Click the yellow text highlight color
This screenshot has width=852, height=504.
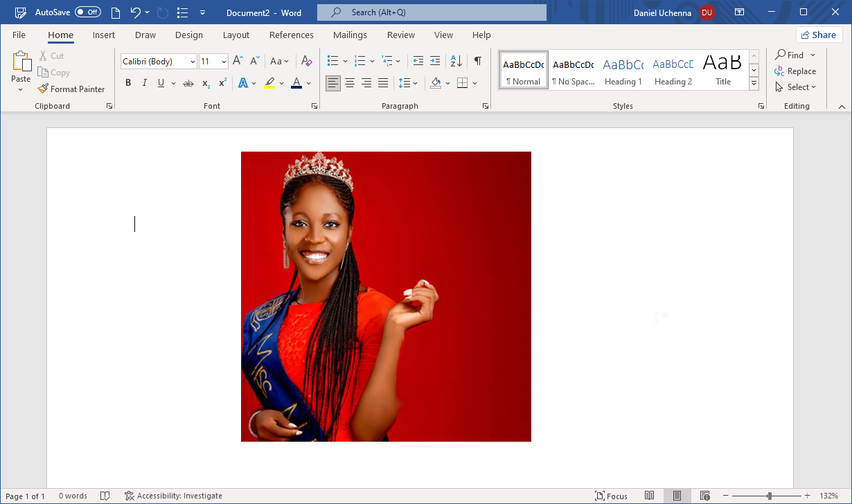pyautogui.click(x=269, y=83)
